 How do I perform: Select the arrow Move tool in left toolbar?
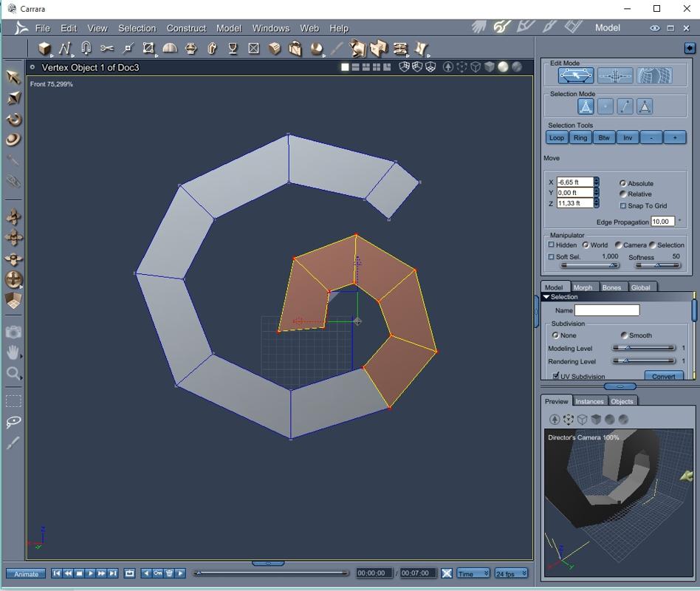click(13, 77)
